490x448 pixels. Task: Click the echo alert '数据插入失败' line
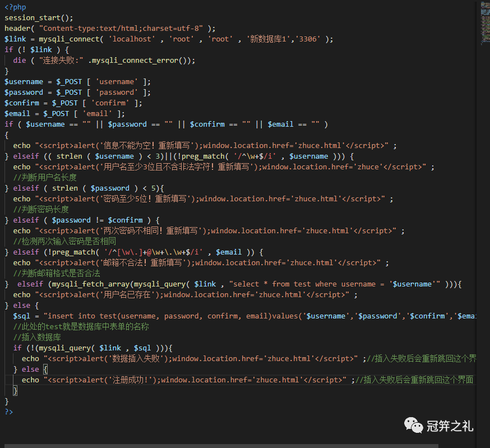[249, 359]
